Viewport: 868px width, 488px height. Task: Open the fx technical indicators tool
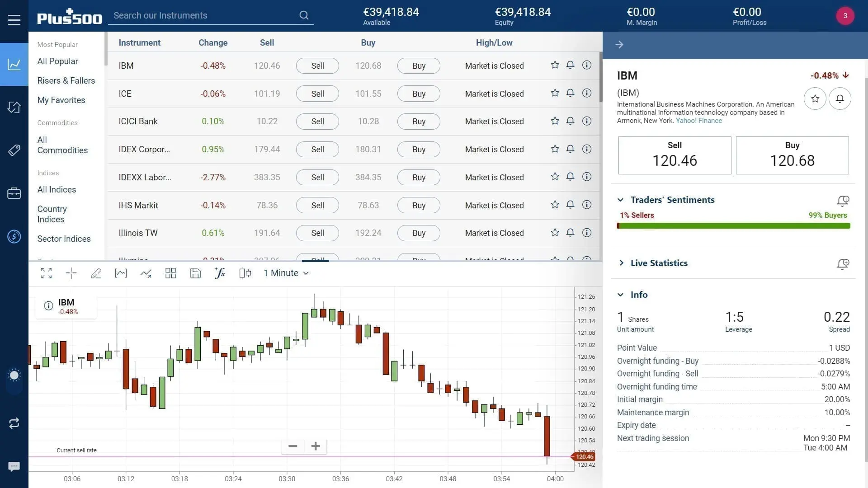point(220,273)
